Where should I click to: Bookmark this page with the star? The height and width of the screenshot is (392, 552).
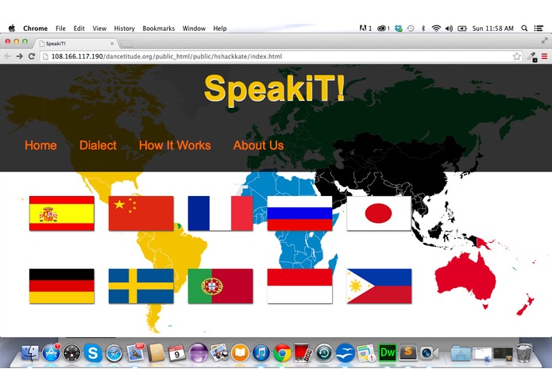(x=516, y=56)
